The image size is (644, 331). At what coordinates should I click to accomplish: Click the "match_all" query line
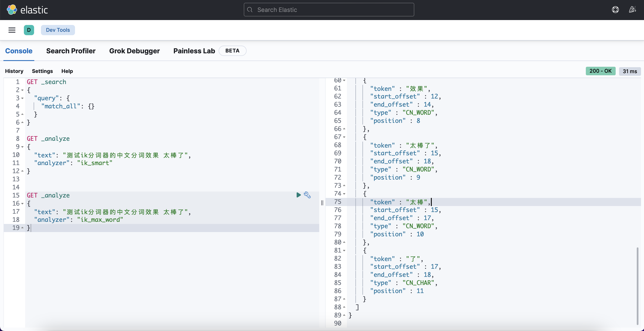(68, 106)
